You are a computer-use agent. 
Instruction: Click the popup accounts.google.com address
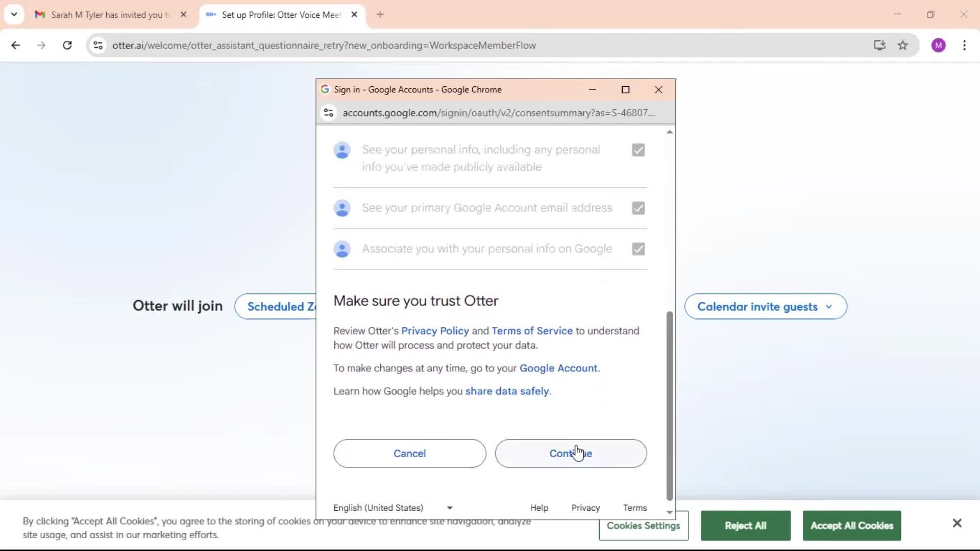click(499, 113)
